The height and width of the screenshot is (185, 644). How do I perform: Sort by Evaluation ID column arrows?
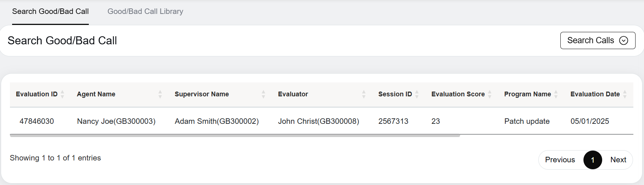pyautogui.click(x=62, y=94)
